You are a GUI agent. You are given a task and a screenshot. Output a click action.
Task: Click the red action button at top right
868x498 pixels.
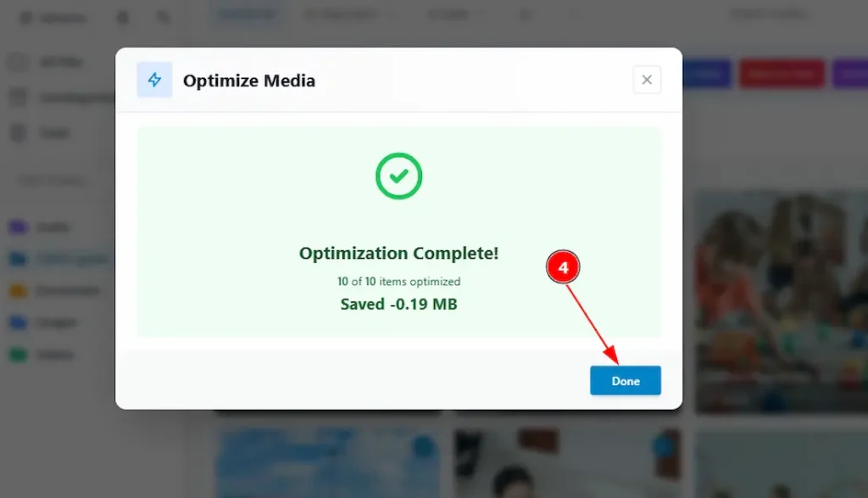point(781,74)
